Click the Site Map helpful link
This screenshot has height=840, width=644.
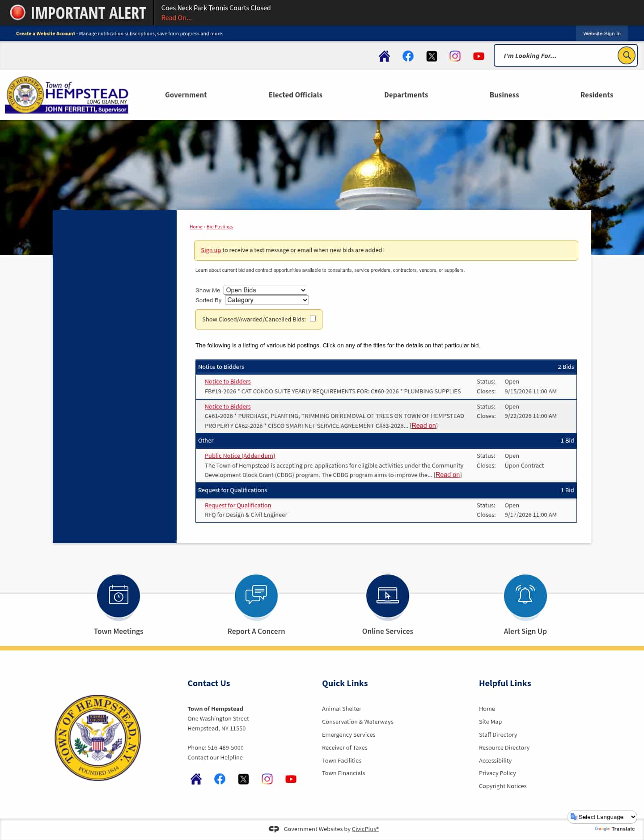pyautogui.click(x=490, y=722)
